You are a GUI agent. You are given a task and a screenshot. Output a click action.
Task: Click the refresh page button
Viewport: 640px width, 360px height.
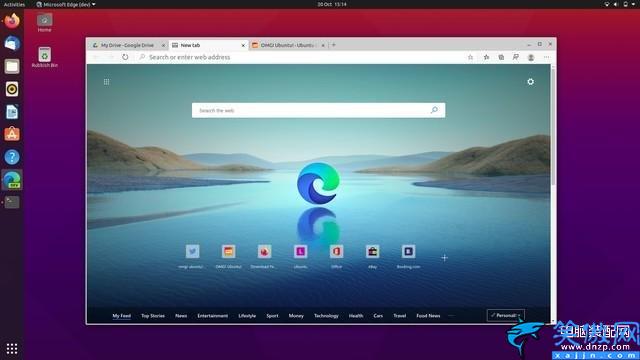coord(125,57)
